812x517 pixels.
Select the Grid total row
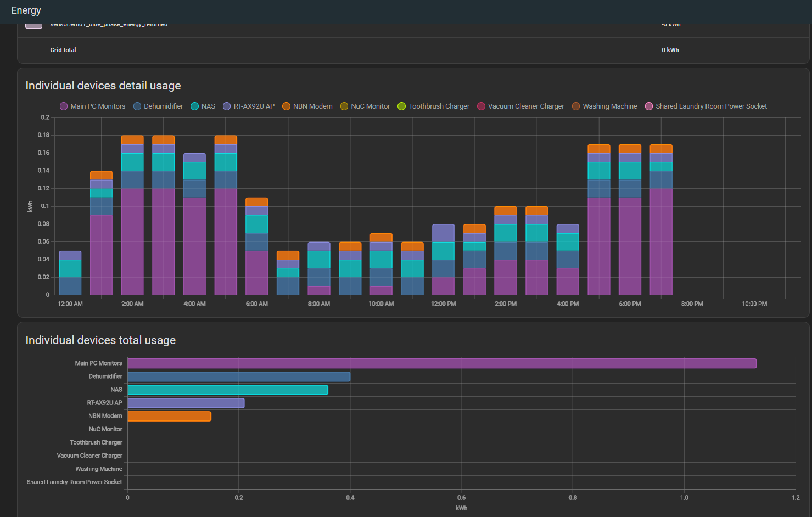tap(63, 50)
